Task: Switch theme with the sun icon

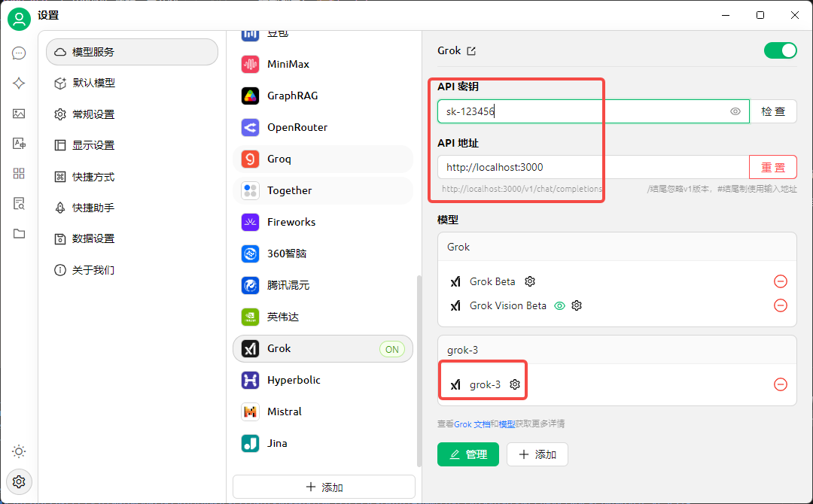Action: [19, 451]
